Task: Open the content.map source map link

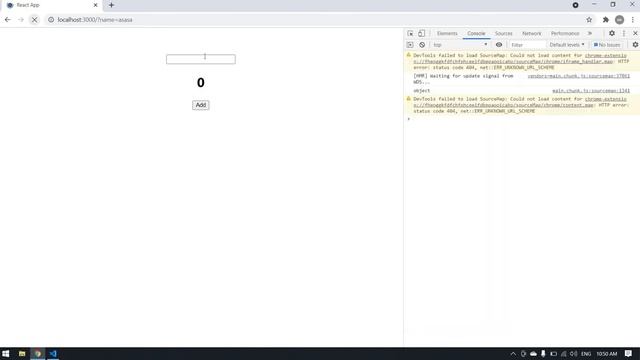Action: click(520, 102)
